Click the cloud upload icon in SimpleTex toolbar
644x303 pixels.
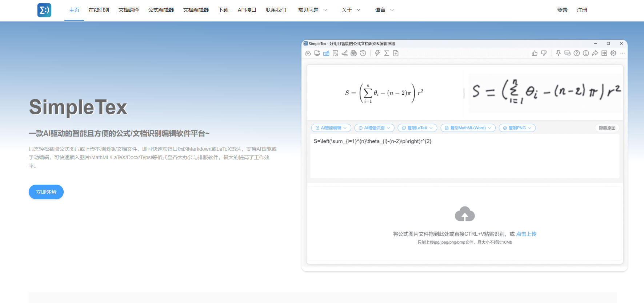pyautogui.click(x=308, y=53)
